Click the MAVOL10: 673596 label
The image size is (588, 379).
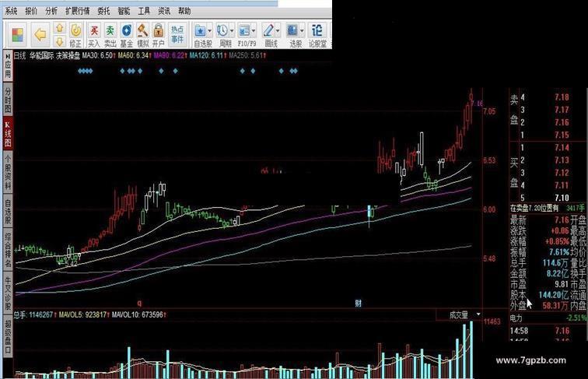click(x=139, y=315)
